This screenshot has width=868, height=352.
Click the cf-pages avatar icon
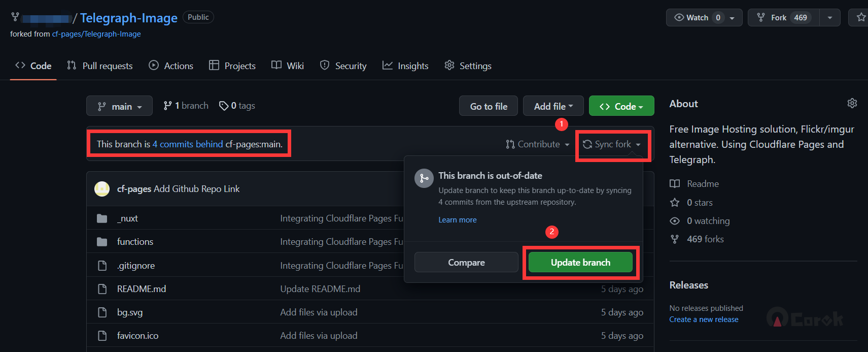point(102,189)
